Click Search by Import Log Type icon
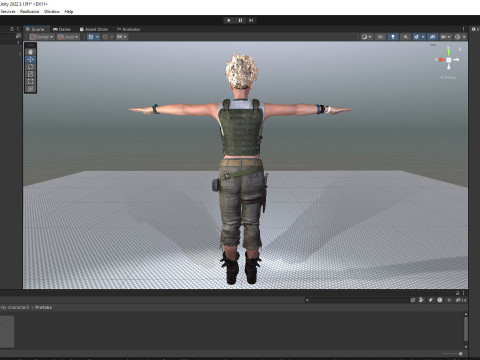The image size is (480, 360). (x=440, y=300)
